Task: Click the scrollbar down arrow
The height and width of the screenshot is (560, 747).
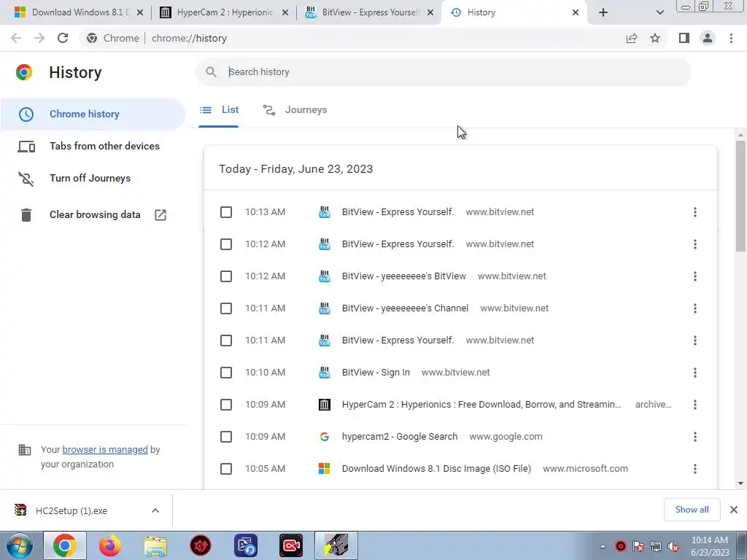Action: pyautogui.click(x=740, y=483)
